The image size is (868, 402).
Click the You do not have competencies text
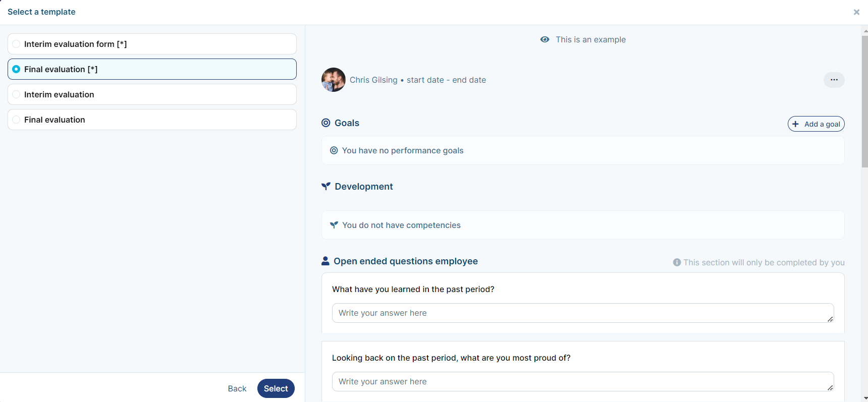point(402,225)
